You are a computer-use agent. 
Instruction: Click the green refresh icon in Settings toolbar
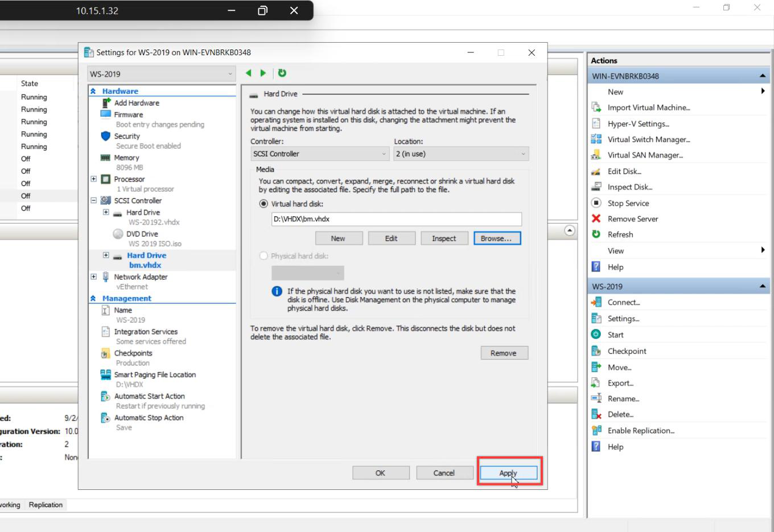point(282,73)
